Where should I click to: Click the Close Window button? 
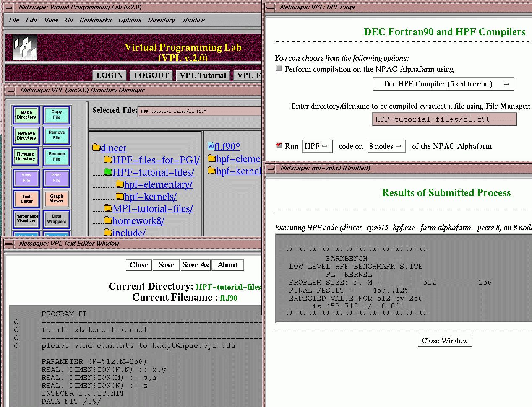click(x=445, y=341)
